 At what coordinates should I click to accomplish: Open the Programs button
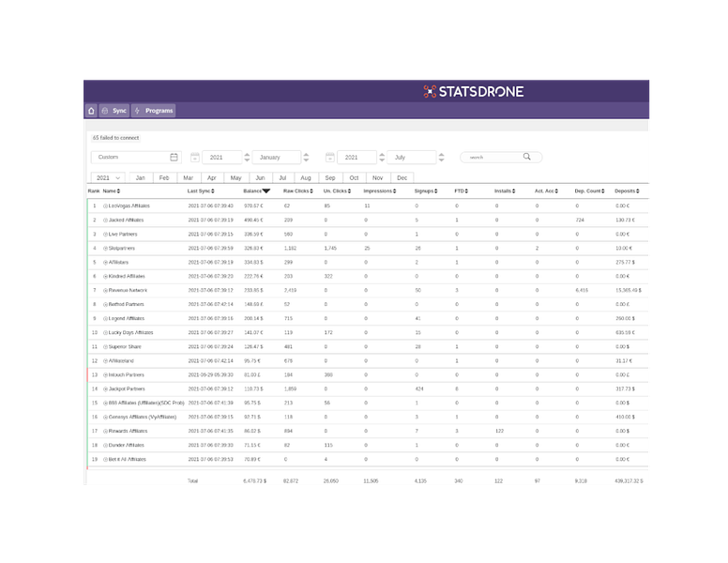point(154,111)
